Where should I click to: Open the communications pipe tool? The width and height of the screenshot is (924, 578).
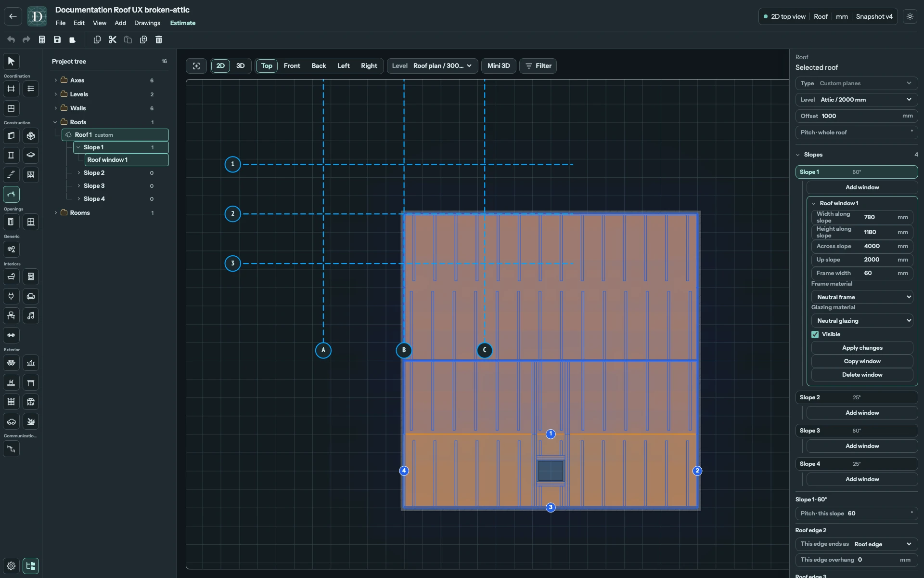pyautogui.click(x=11, y=449)
